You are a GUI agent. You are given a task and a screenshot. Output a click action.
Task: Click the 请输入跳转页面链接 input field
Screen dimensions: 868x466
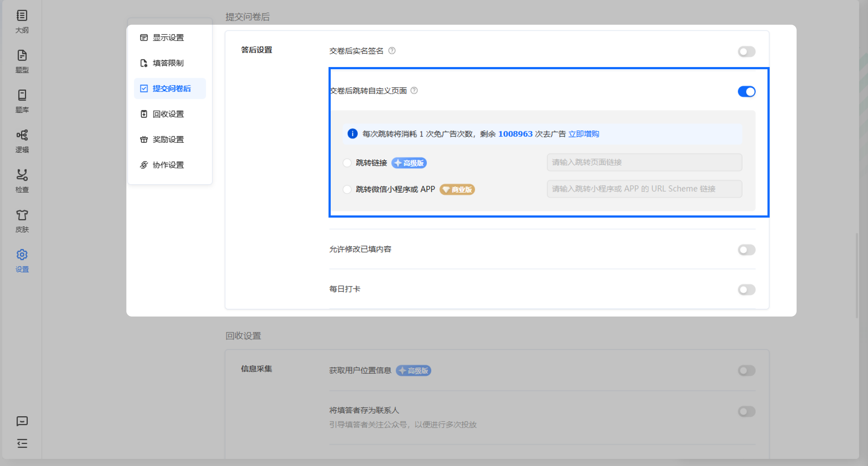click(x=644, y=162)
